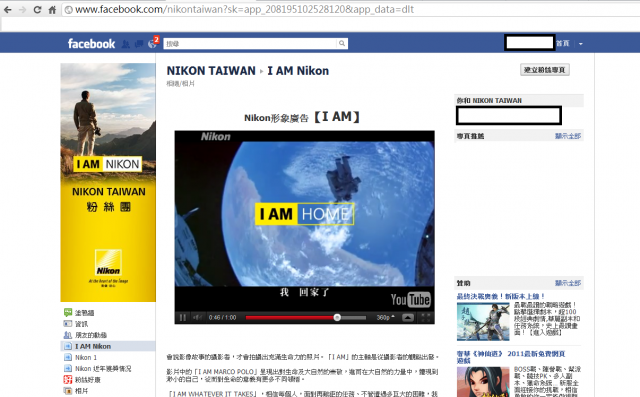Enter video fullscreen mode

pyautogui.click(x=425, y=317)
